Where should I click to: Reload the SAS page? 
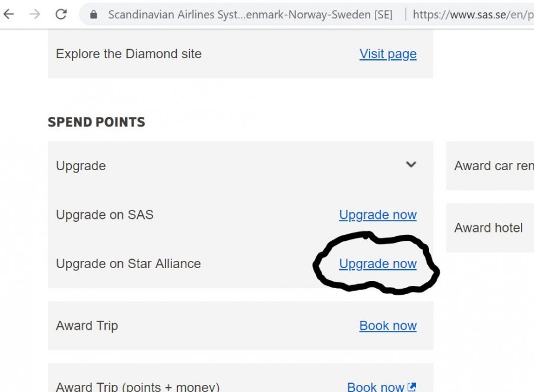point(61,14)
